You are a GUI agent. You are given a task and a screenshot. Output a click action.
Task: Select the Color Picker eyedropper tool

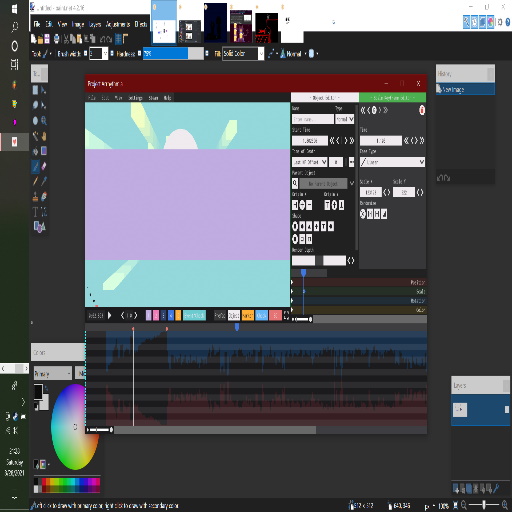tap(44, 181)
